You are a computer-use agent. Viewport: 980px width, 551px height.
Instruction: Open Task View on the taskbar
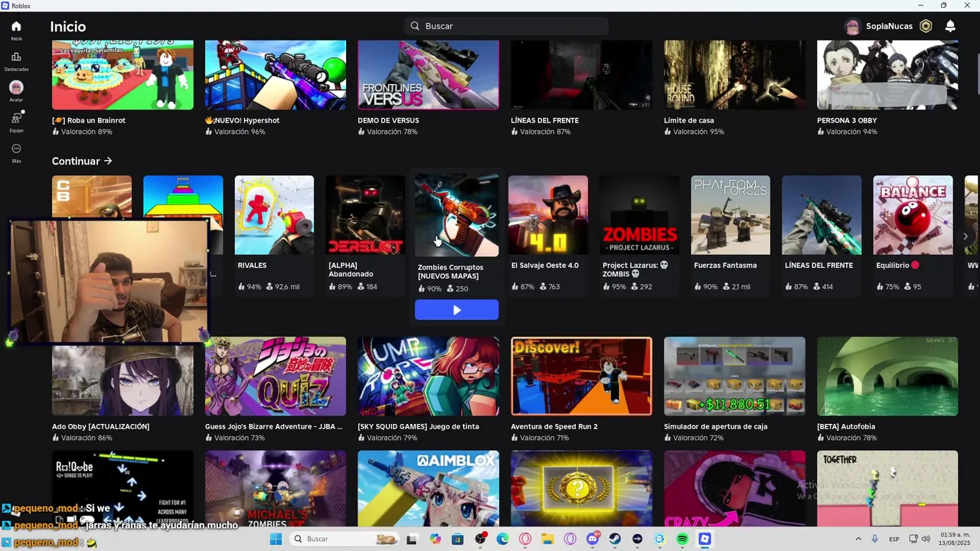point(411,539)
